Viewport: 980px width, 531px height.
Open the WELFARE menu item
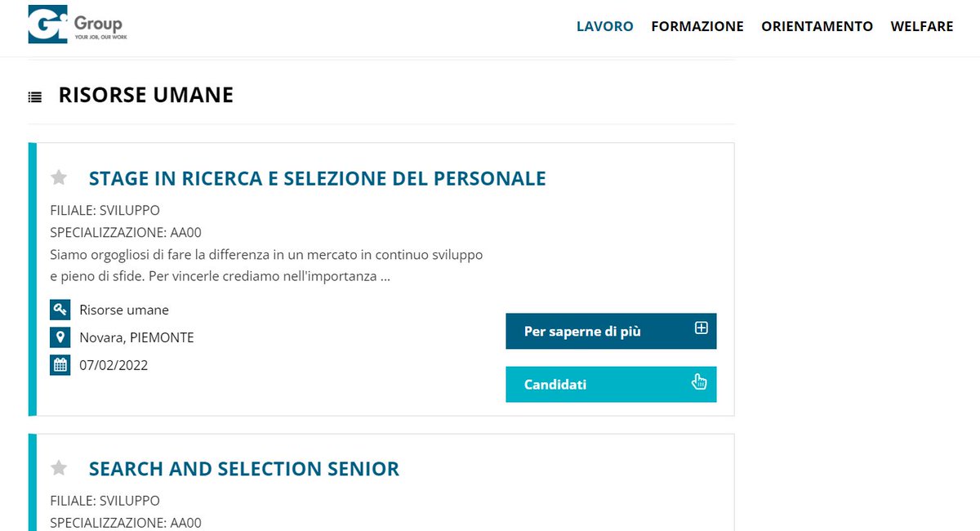click(922, 26)
